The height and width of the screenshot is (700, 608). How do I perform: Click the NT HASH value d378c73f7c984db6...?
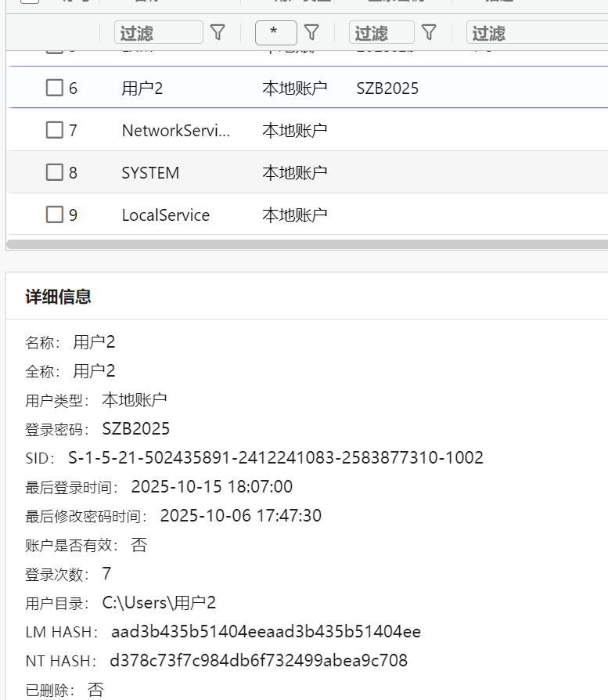coord(259,661)
